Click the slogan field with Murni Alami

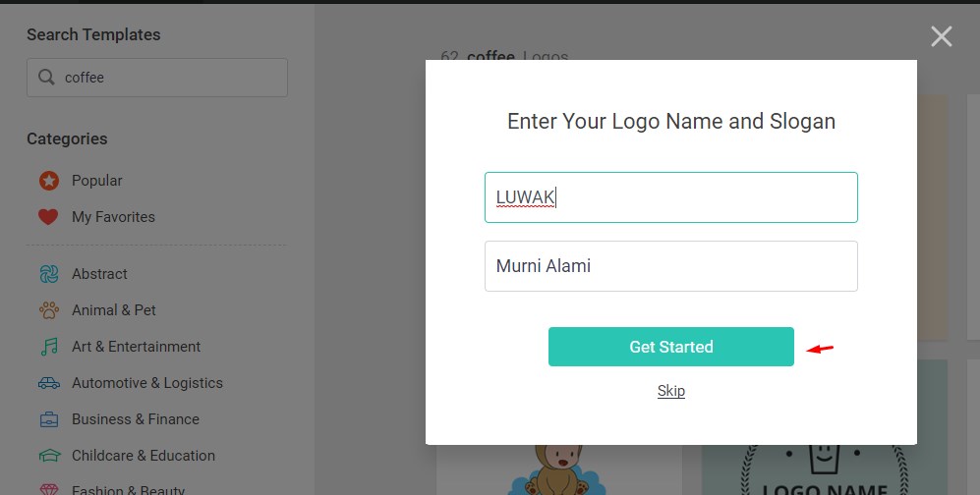671,266
